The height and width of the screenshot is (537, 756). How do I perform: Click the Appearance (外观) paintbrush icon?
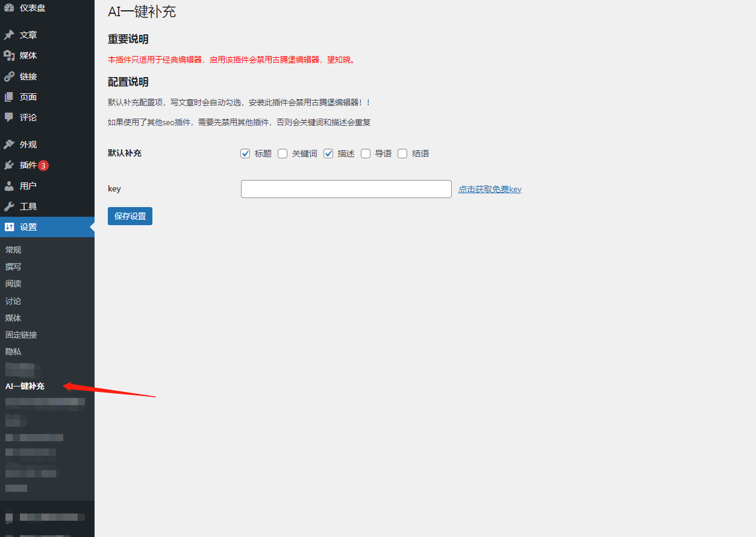(x=9, y=144)
